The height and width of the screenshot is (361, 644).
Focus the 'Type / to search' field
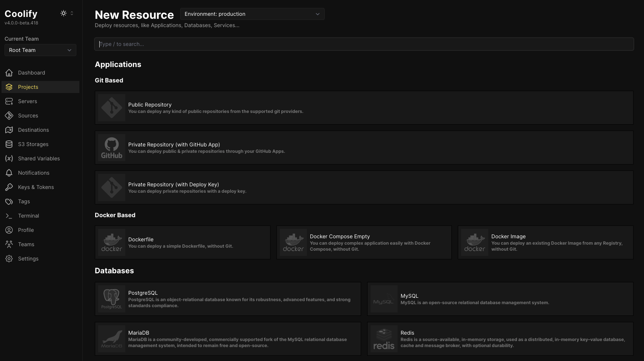tap(364, 44)
